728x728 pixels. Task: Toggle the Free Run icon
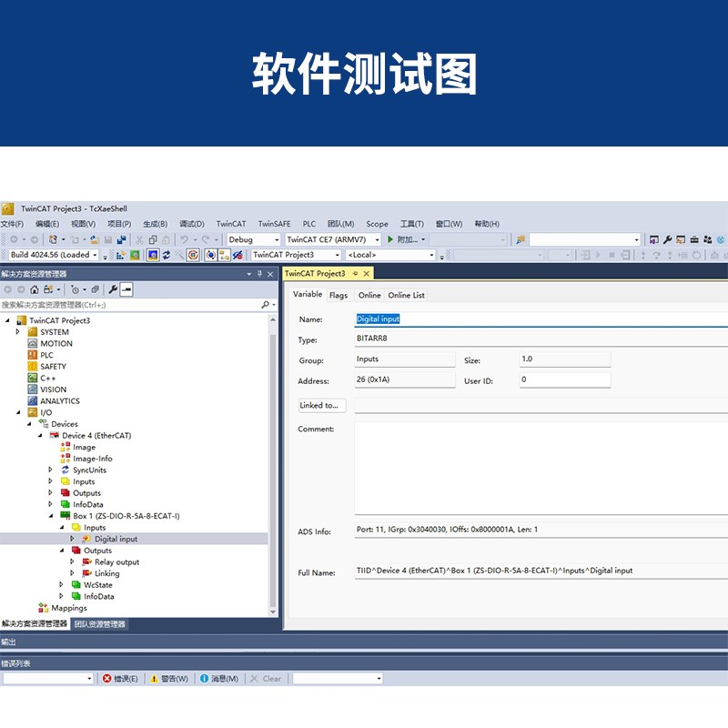click(193, 255)
